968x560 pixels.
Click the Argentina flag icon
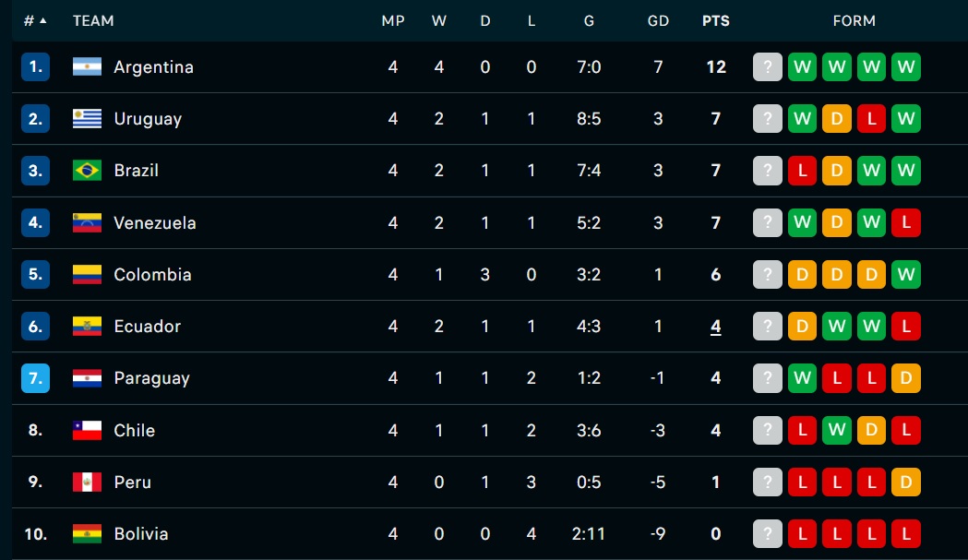(x=87, y=66)
